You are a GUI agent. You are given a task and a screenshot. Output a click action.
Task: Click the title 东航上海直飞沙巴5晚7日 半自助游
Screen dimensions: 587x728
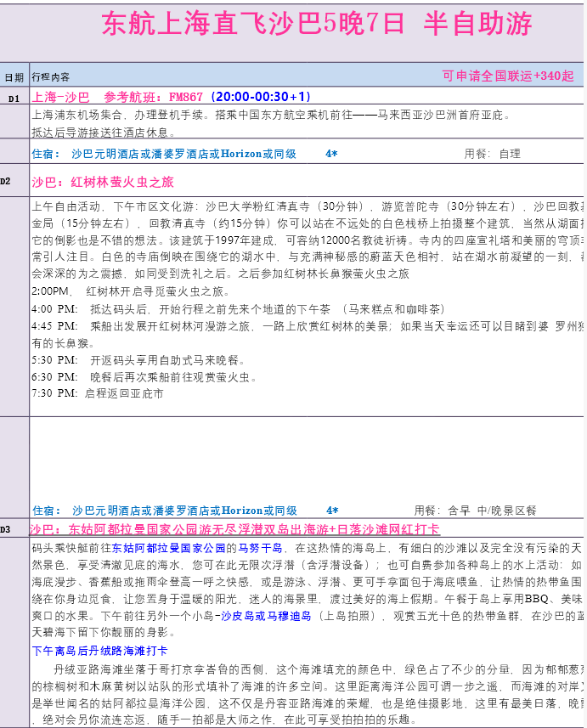coord(316,23)
